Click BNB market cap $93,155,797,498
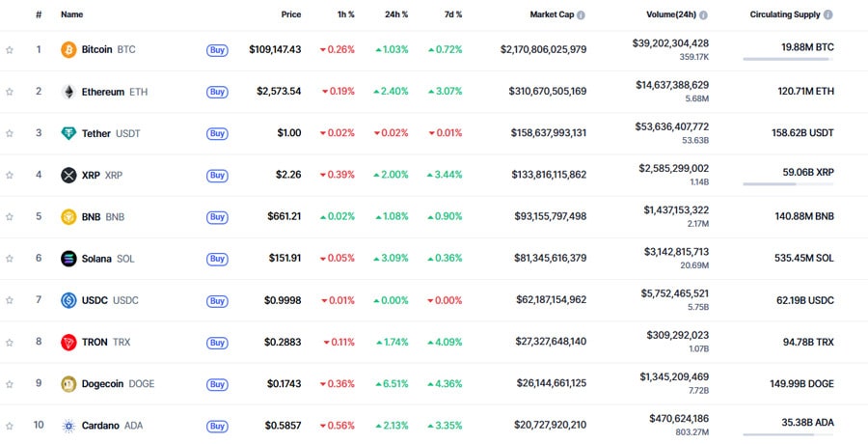This screenshot has height=444, width=868. pos(551,216)
